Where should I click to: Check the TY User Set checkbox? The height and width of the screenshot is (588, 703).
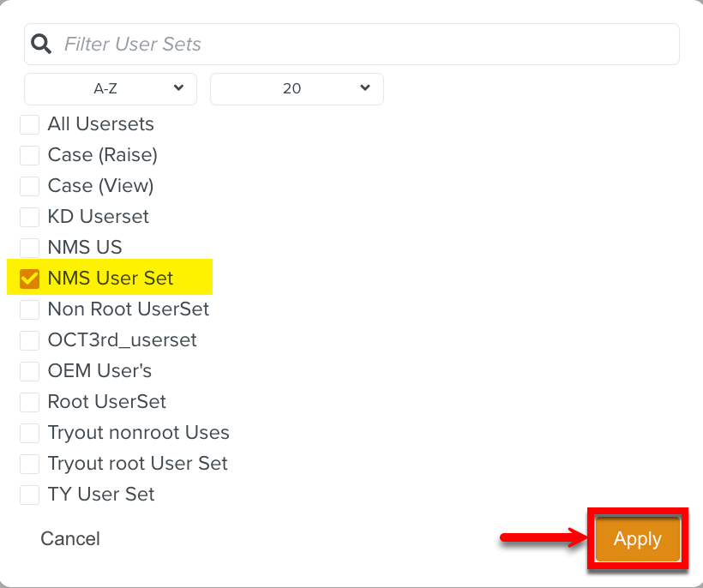(30, 495)
